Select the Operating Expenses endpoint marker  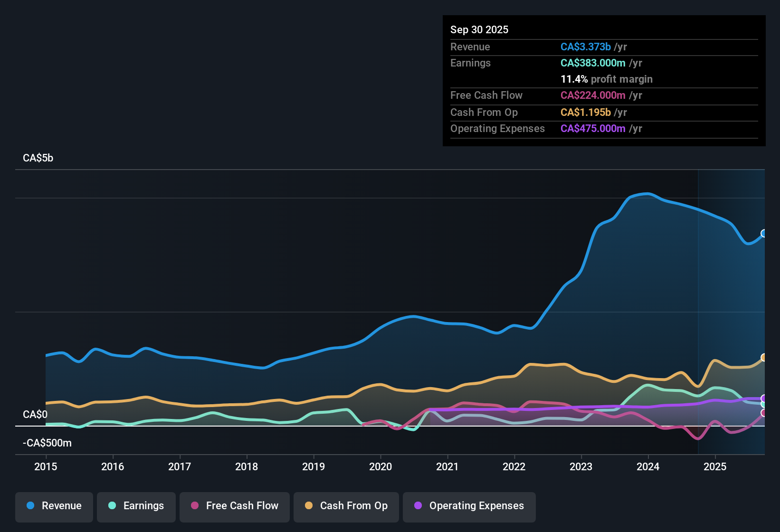[764, 399]
